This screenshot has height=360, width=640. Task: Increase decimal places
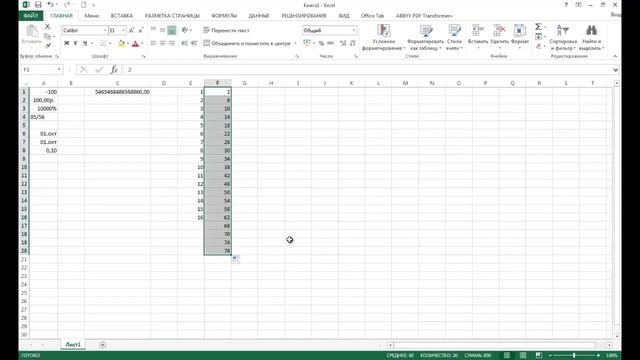tap(343, 43)
